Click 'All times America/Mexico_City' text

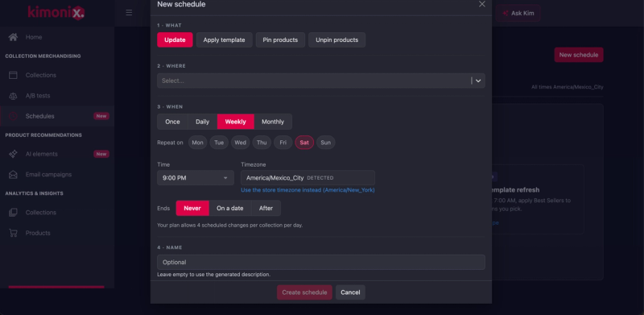pyautogui.click(x=568, y=87)
